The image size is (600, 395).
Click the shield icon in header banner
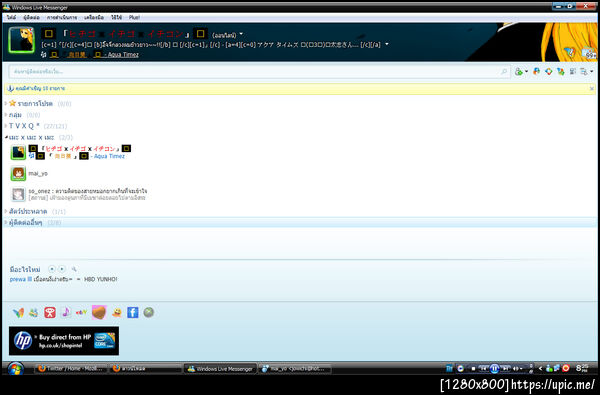tap(569, 52)
